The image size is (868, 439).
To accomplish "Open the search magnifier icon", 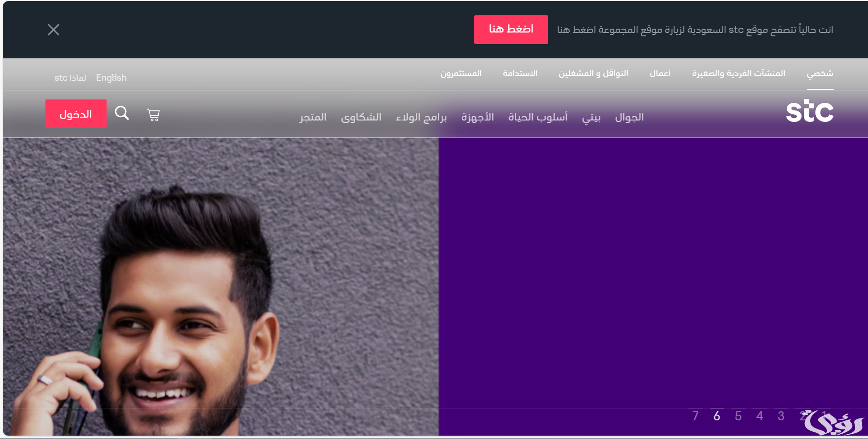I will pos(122,113).
